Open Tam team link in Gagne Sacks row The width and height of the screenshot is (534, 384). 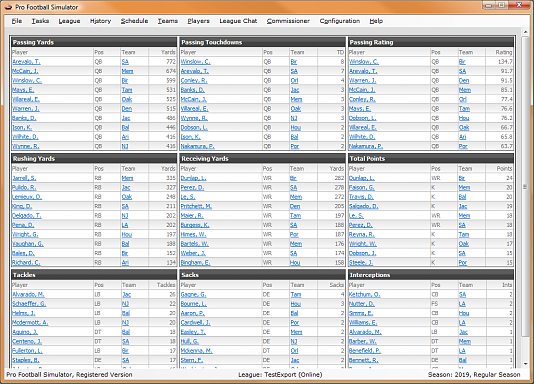[296, 294]
